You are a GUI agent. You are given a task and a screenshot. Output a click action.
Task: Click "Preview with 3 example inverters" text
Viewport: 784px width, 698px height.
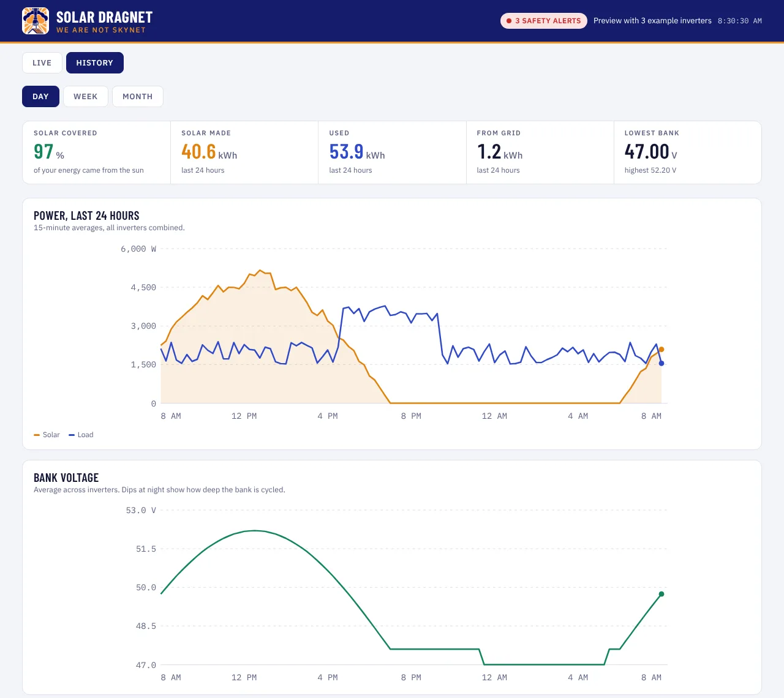coord(652,21)
